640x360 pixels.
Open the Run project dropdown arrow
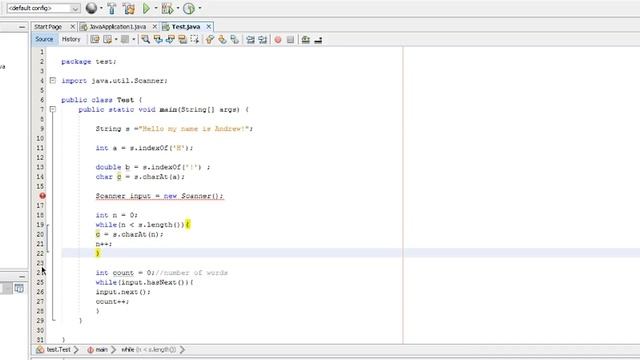point(156,8)
